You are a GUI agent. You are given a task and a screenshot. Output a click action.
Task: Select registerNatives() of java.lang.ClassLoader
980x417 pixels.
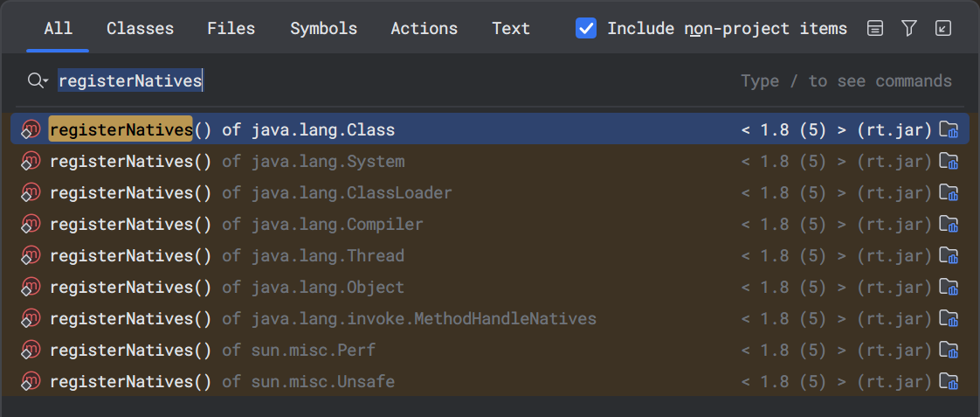pyautogui.click(x=490, y=192)
